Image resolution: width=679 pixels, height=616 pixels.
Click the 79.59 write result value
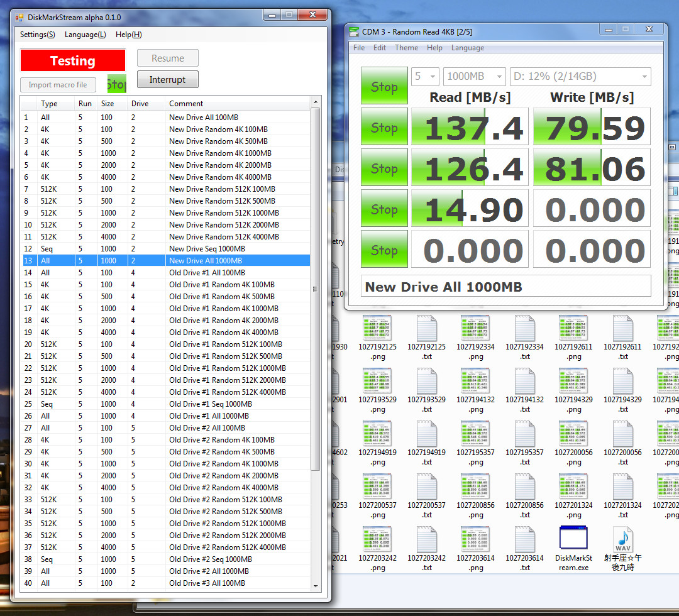pos(592,126)
